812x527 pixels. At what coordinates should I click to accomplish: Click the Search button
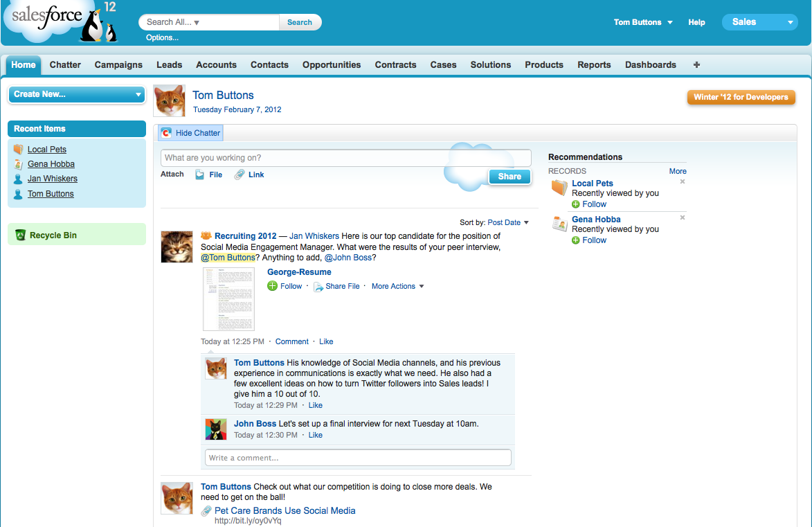pos(300,22)
